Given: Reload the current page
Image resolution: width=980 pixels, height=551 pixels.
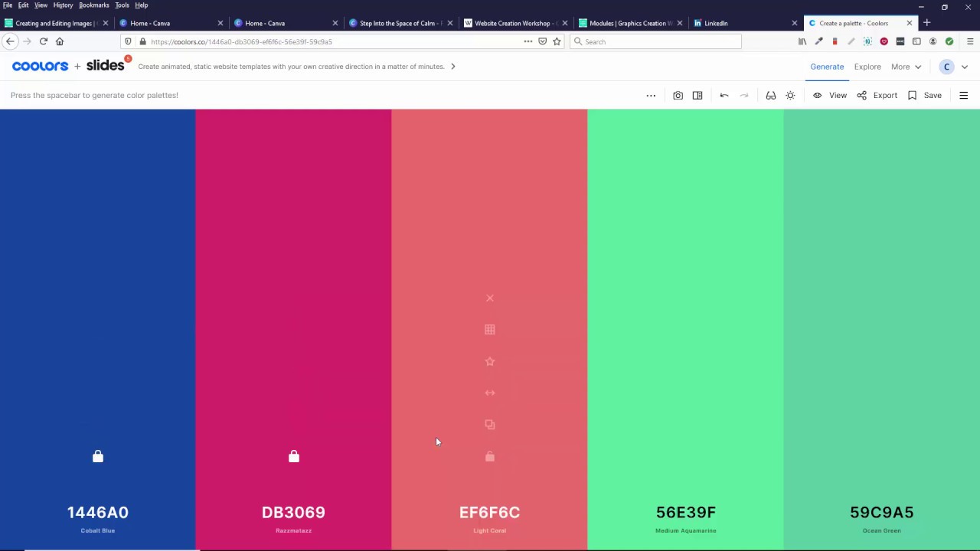Looking at the screenshot, I should pos(44,41).
